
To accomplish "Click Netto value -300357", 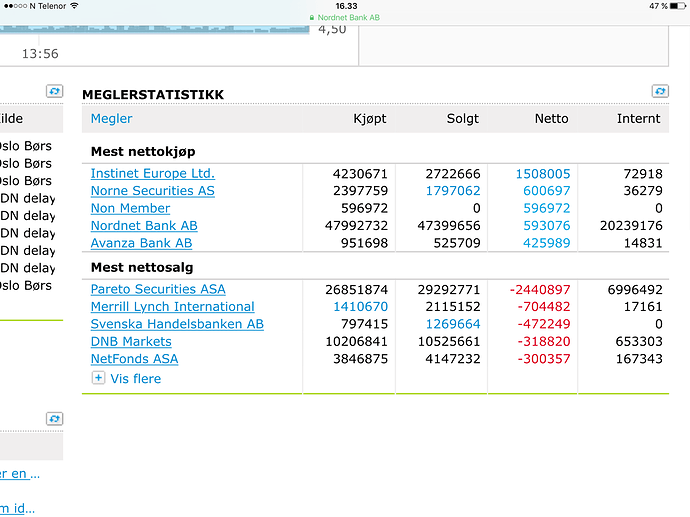I will [x=544, y=359].
